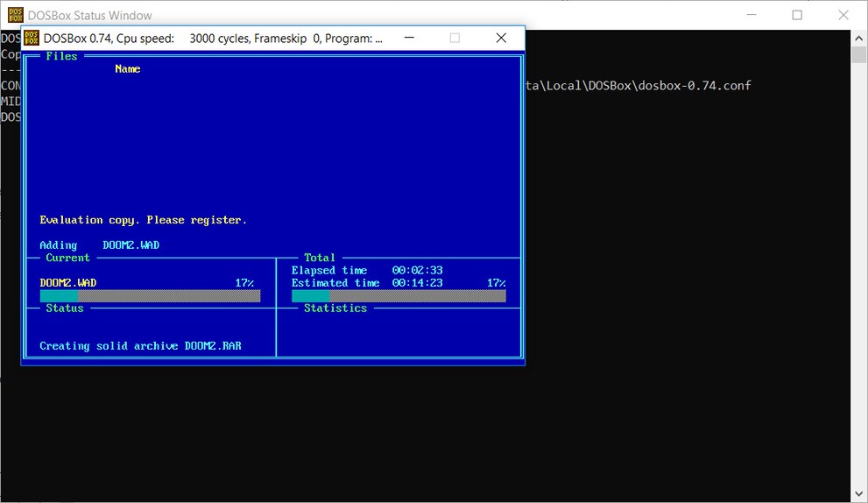The width and height of the screenshot is (868, 503).
Task: Click the 'Current' panel label
Action: point(67,258)
